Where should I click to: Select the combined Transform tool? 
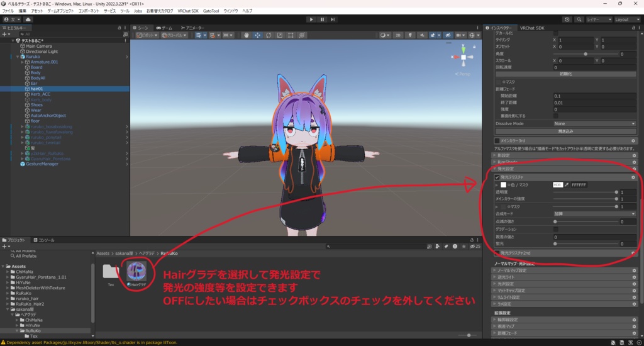coord(302,35)
